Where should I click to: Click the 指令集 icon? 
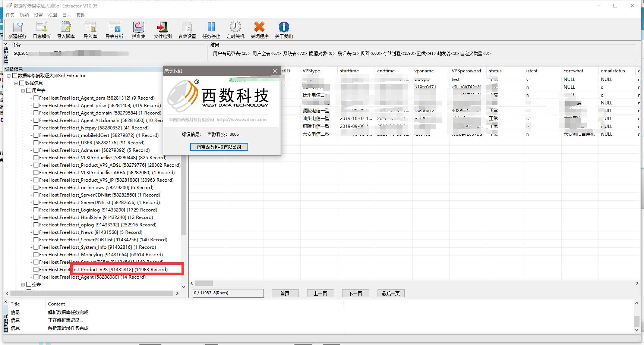138,30
